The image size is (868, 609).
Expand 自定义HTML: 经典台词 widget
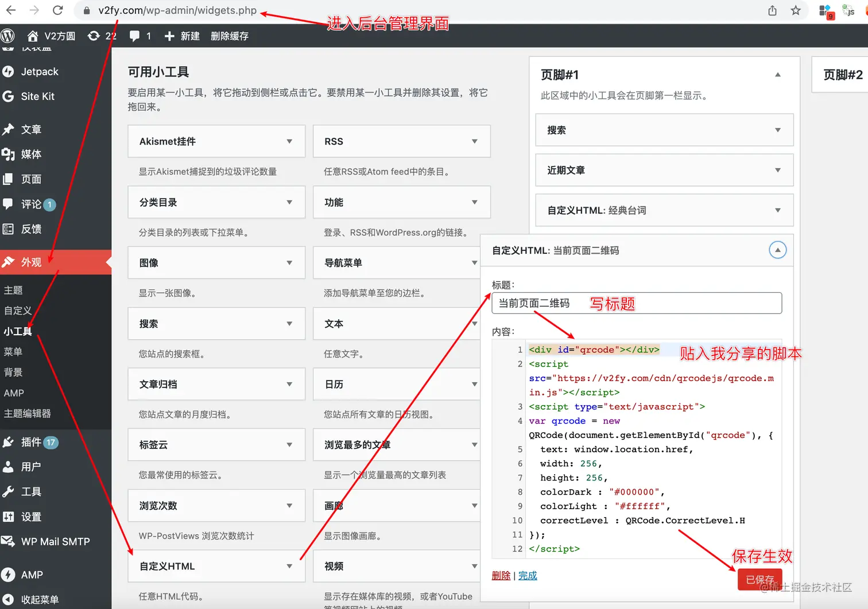[778, 210]
